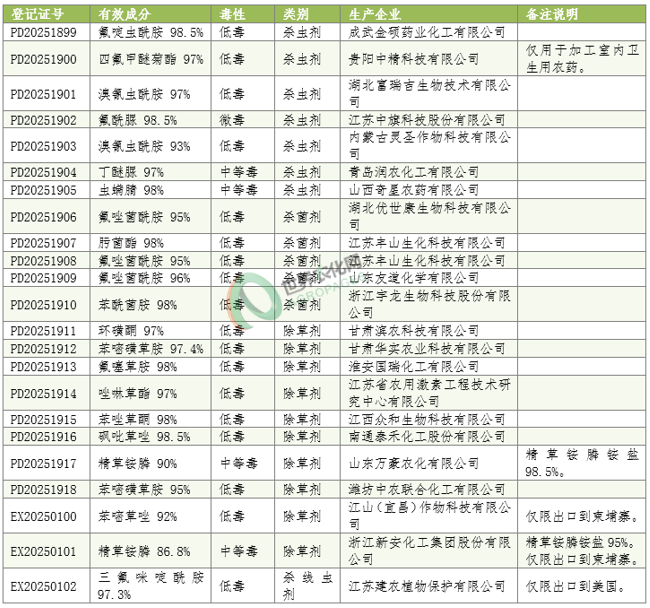This screenshot has width=650, height=608.
Task: Click ingredient 肟菌酯 98%
Action: pos(131,242)
